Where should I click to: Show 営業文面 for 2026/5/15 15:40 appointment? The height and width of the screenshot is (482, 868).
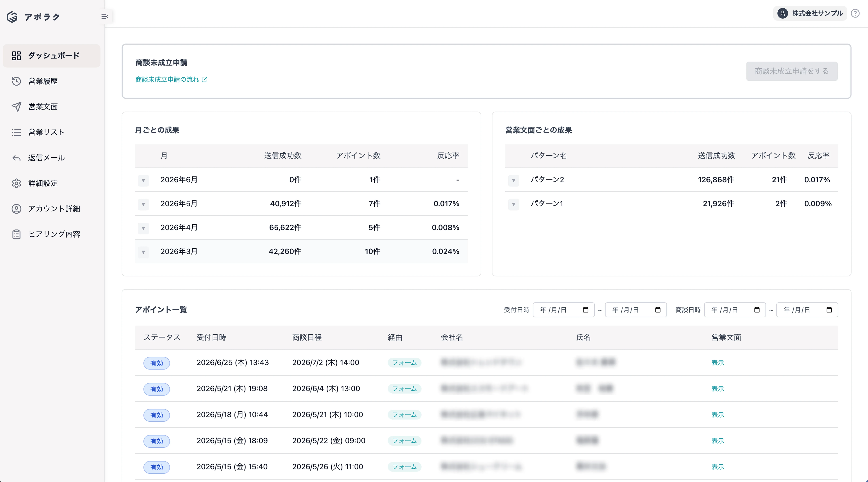coord(717,467)
